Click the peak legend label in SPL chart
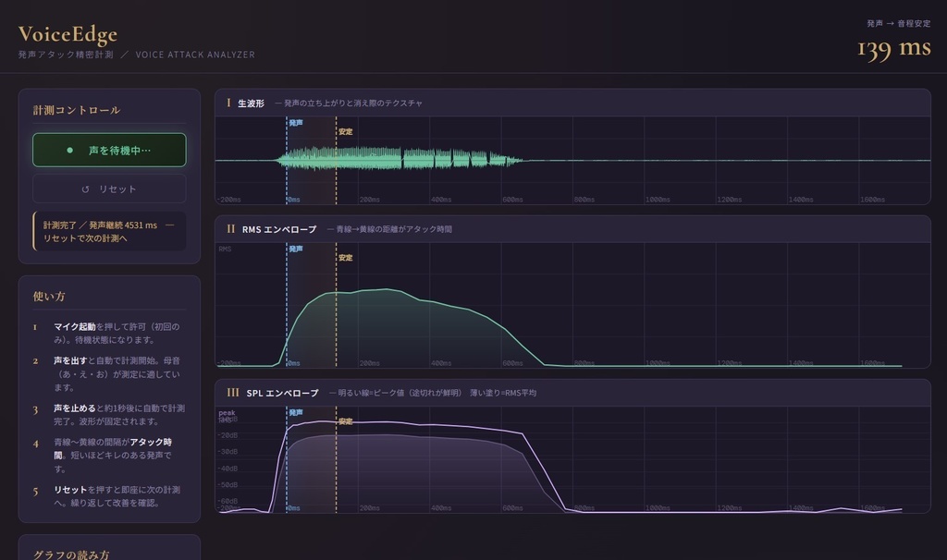 coord(227,413)
